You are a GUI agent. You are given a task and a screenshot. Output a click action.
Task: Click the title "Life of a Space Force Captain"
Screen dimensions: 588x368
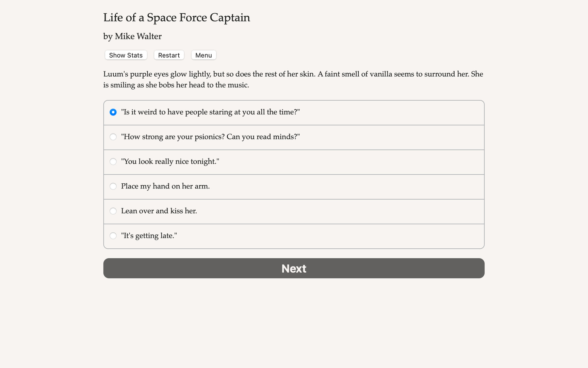coord(177,17)
